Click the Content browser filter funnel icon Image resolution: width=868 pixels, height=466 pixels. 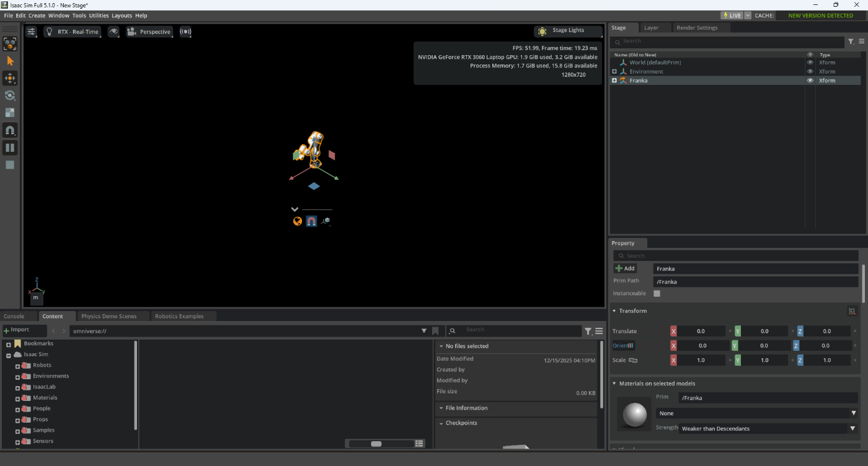coord(588,332)
